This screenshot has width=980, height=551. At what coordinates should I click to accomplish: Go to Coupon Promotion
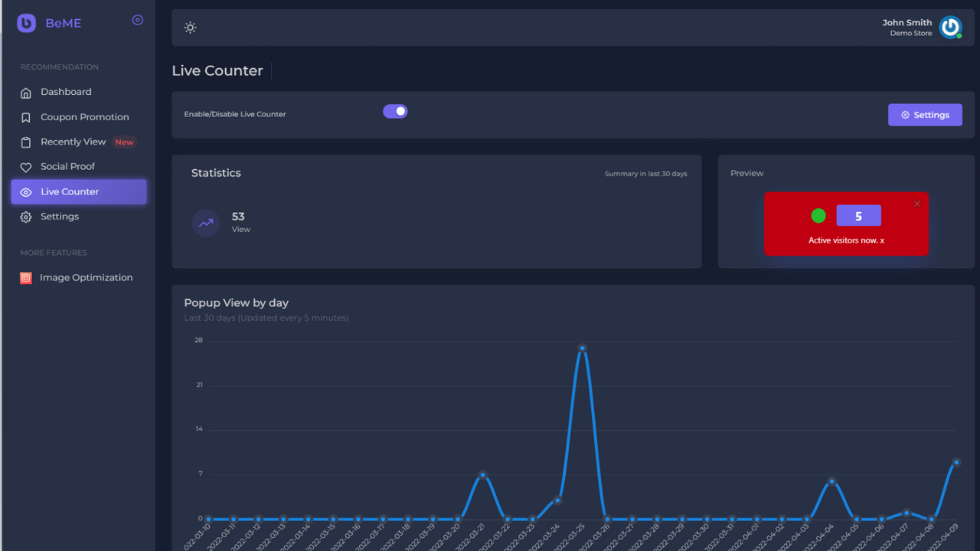coord(79,117)
